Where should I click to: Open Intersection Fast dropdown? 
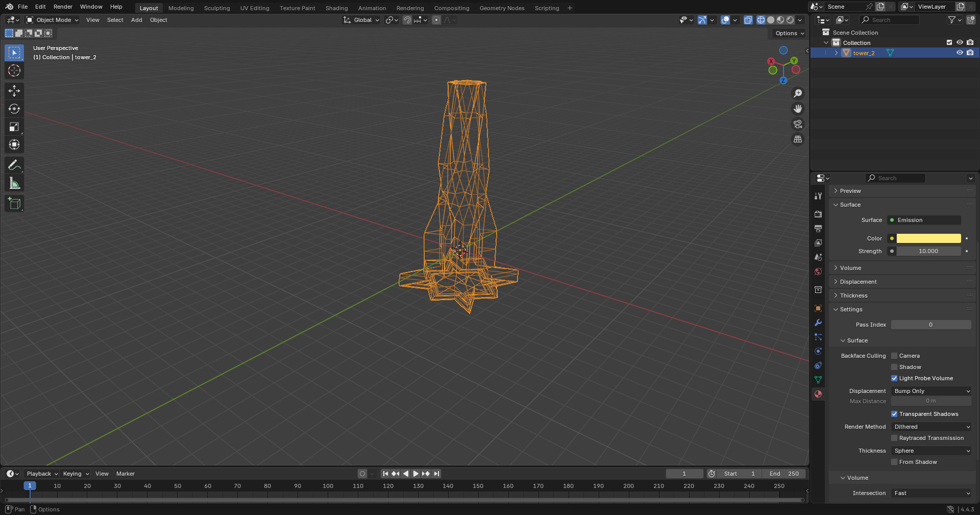point(931,493)
